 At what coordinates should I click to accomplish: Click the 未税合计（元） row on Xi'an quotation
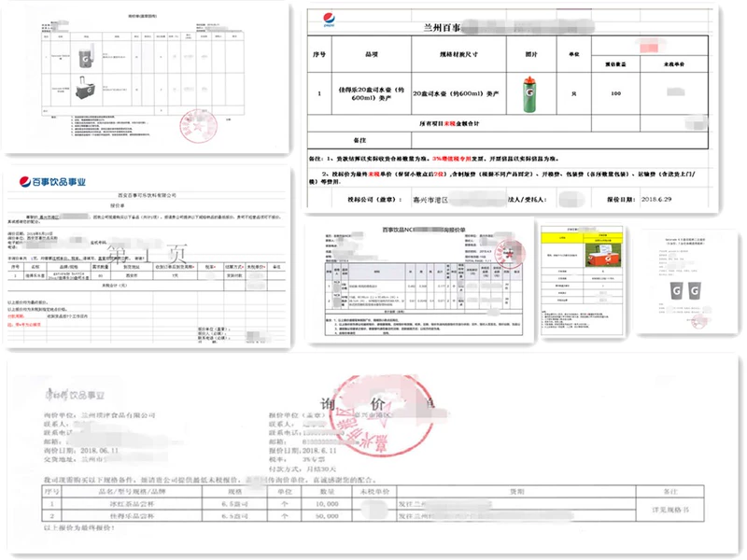tap(114, 286)
